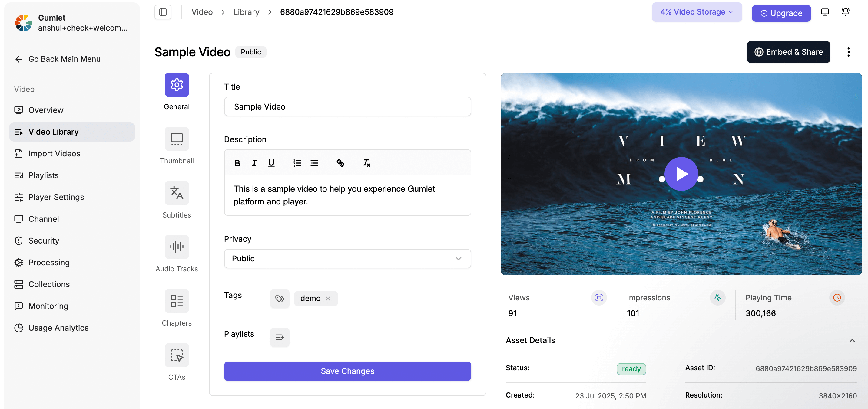Image resolution: width=868 pixels, height=409 pixels.
Task: Click the Playing Time clock icon
Action: point(837,298)
